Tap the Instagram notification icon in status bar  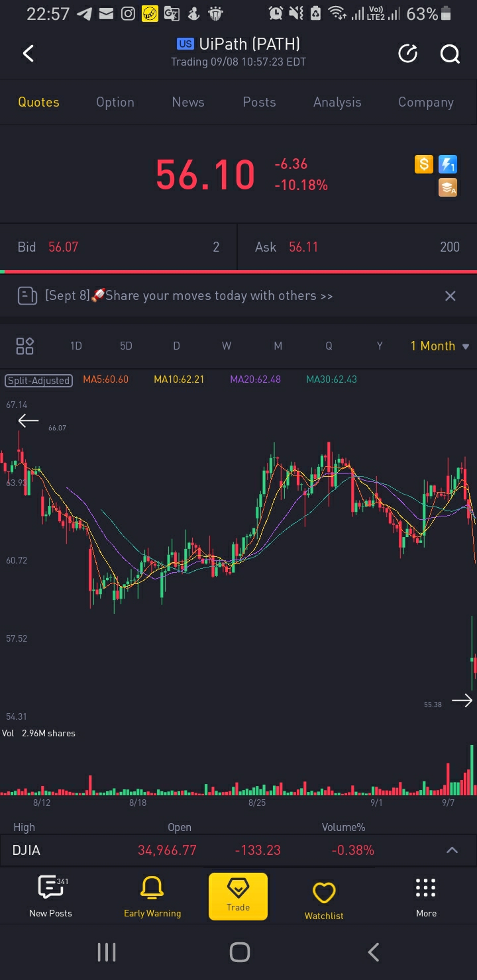(x=128, y=13)
